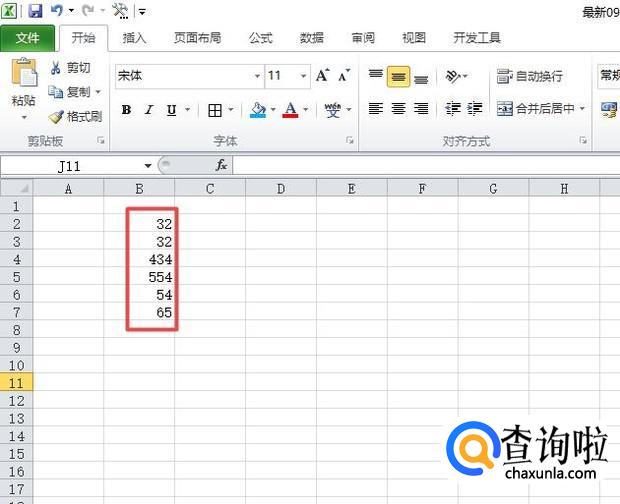Open the borders dropdown arrow
The image size is (620, 504).
[231, 109]
